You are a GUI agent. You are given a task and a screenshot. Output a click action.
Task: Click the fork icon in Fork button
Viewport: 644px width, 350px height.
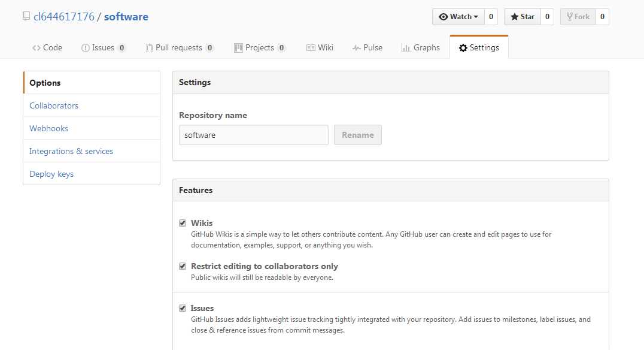pyautogui.click(x=570, y=17)
